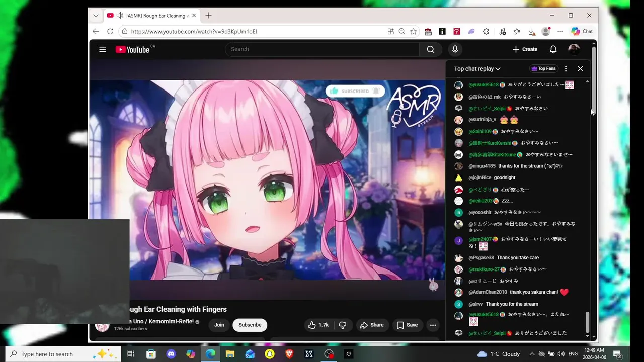
Task: Like the video with thumbs up
Action: click(317, 325)
